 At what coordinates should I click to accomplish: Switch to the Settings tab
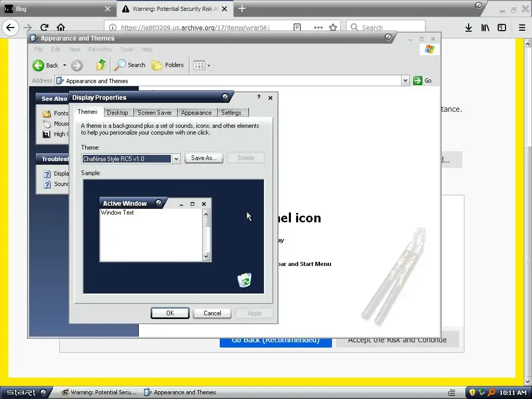(x=231, y=113)
